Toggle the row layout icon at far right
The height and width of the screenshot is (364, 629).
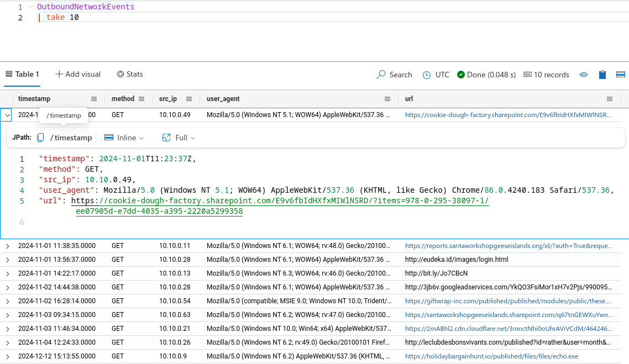coord(620,75)
